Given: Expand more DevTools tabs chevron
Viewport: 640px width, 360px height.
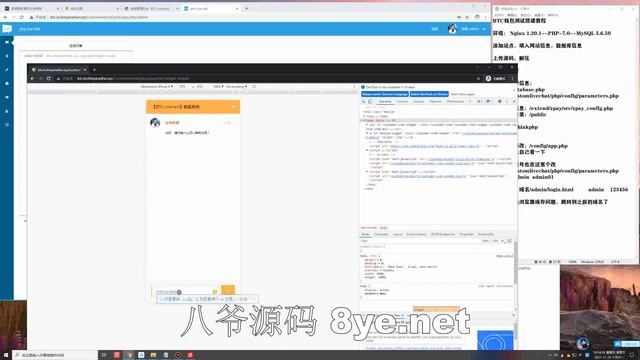Looking at the screenshot, I should tap(470, 101).
